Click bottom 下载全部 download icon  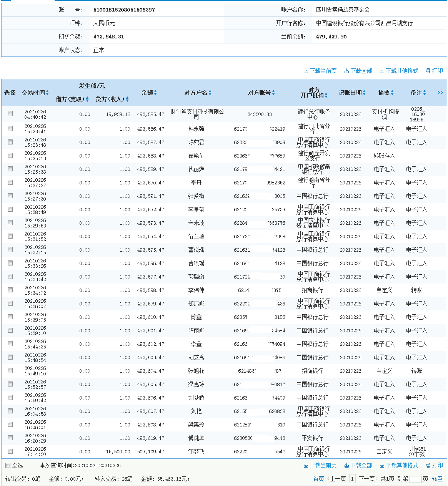346,466
